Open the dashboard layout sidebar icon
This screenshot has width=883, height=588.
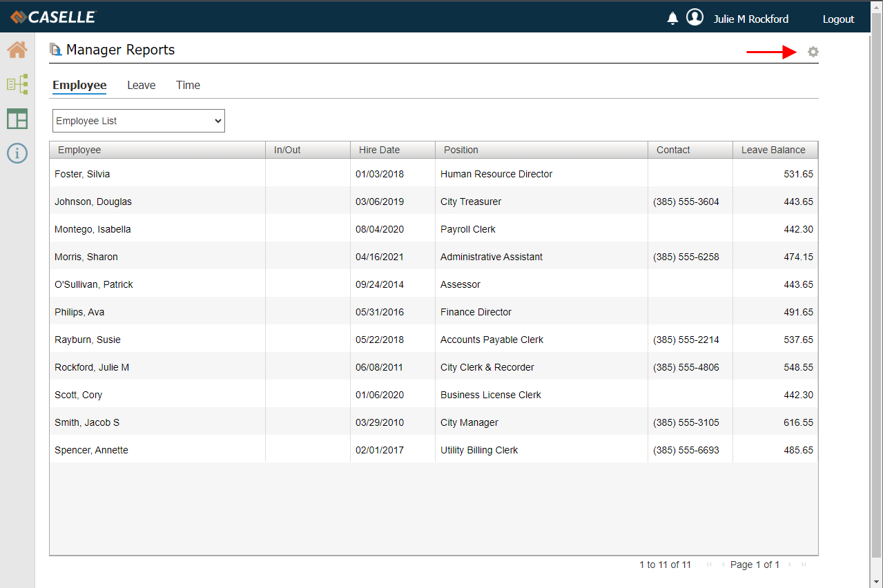coord(17,119)
